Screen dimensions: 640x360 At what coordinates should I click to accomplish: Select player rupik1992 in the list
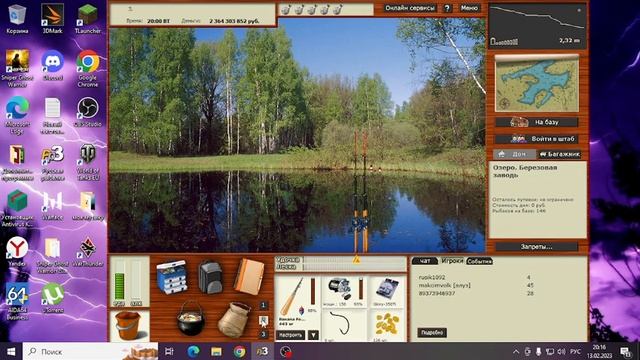coord(432,277)
